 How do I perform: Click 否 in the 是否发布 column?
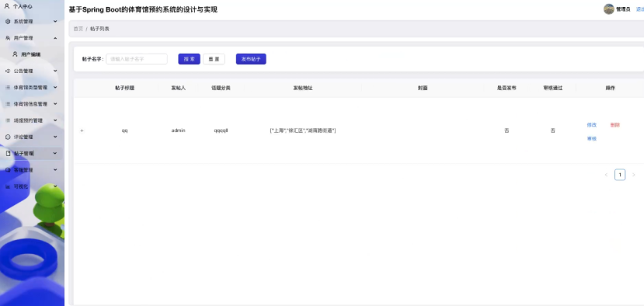pos(506,130)
